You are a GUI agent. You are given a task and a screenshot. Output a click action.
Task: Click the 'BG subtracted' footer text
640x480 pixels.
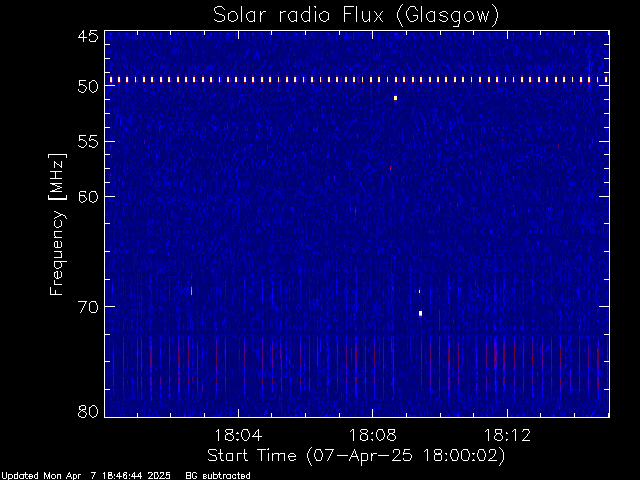(x=218, y=476)
